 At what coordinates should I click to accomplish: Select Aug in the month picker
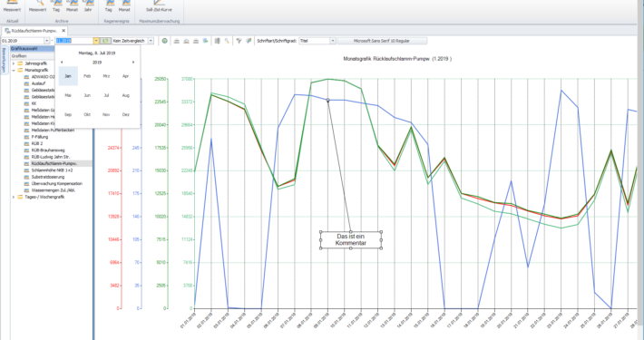click(x=126, y=95)
